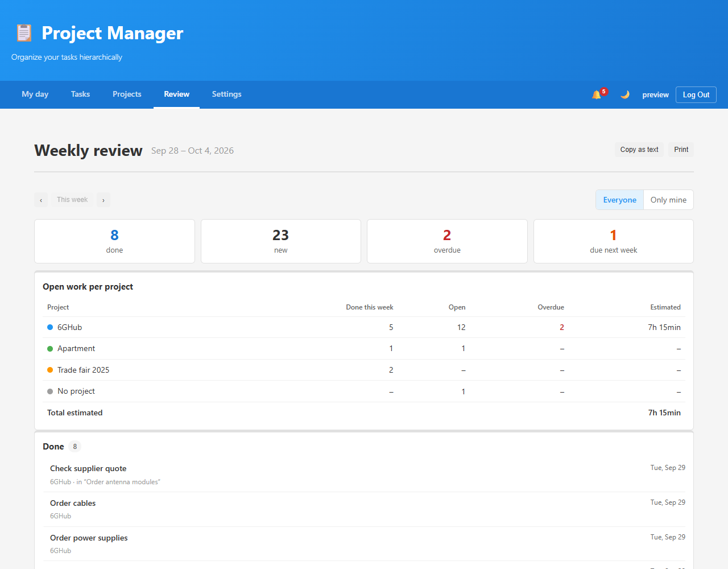Click the Check supplier quote task
This screenshot has height=569, width=728.
click(x=364, y=475)
